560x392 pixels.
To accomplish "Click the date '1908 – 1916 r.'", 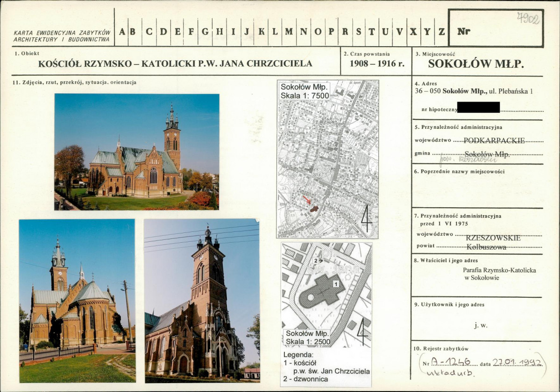I will (x=377, y=64).
